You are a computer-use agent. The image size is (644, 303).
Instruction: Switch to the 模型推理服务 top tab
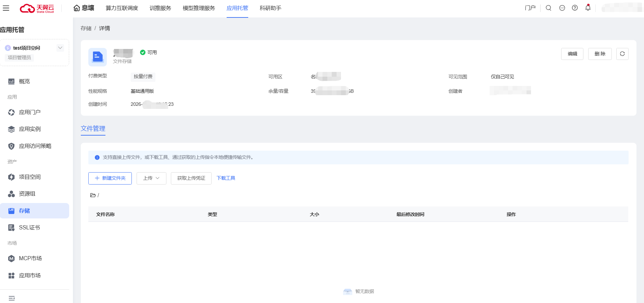199,8
